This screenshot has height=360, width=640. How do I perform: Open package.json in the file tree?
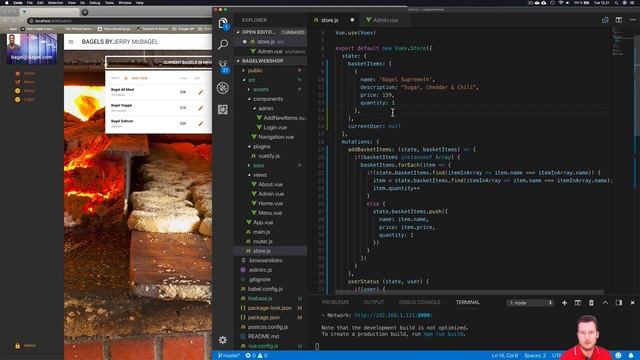click(x=260, y=317)
